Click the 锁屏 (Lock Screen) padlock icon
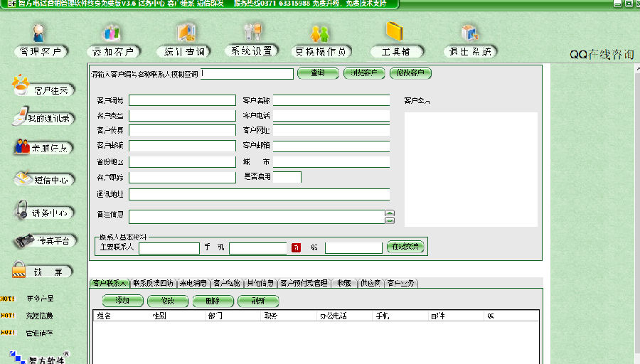The image size is (640, 364). (x=23, y=271)
